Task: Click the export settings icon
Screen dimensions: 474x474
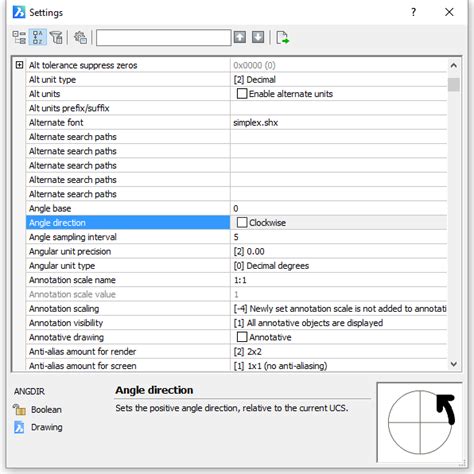Action: tap(282, 37)
